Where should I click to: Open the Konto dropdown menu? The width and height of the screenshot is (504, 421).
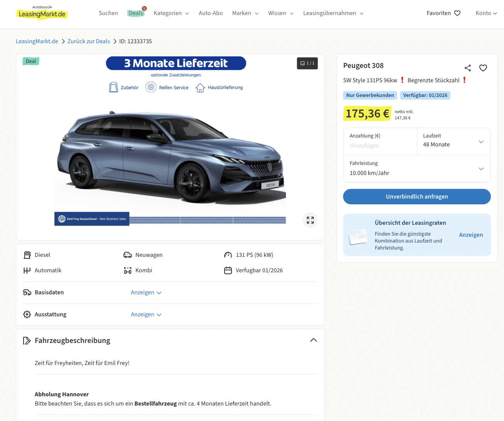[486, 13]
